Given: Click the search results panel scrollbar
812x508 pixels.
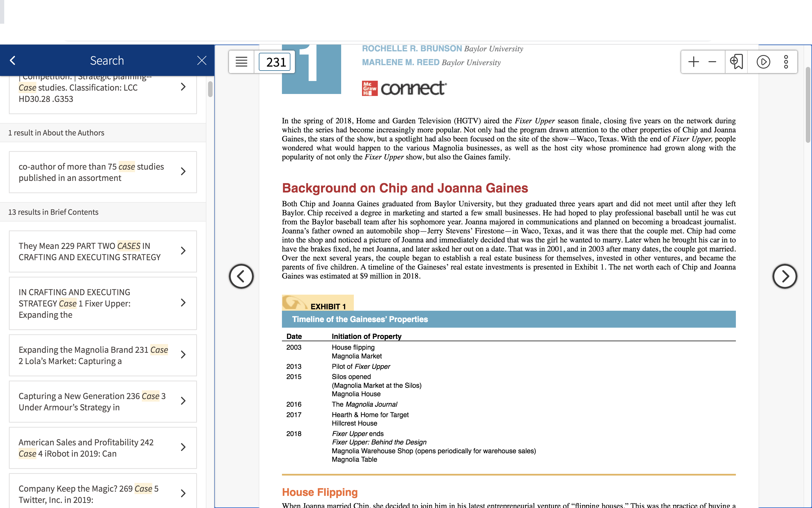Looking at the screenshot, I should click(210, 89).
